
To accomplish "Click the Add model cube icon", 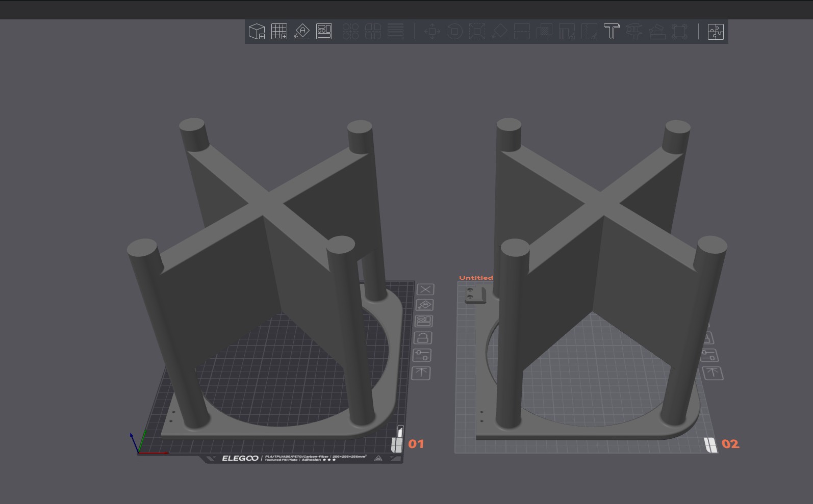I will [x=257, y=32].
